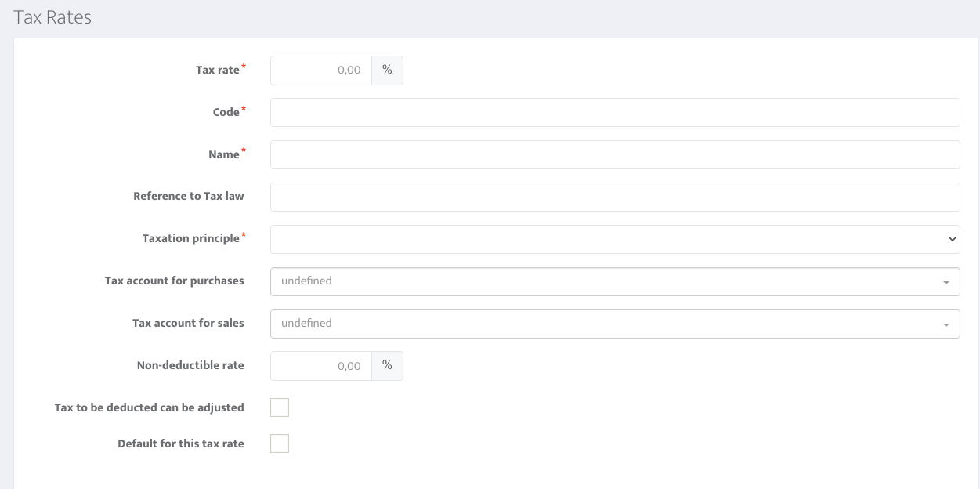Click into the Code text field
The width and height of the screenshot is (980, 489).
click(x=615, y=112)
